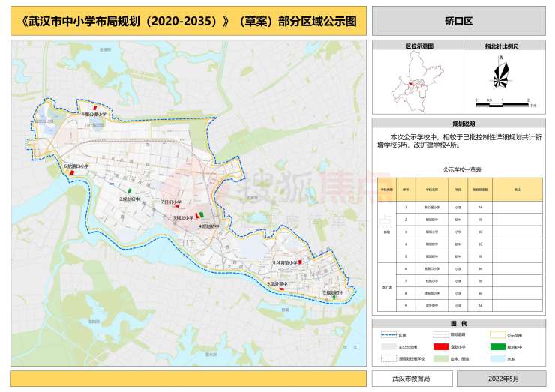Screen dimensions: 555x392
Task: Click school name cell in table row 6
Action: tap(432, 269)
